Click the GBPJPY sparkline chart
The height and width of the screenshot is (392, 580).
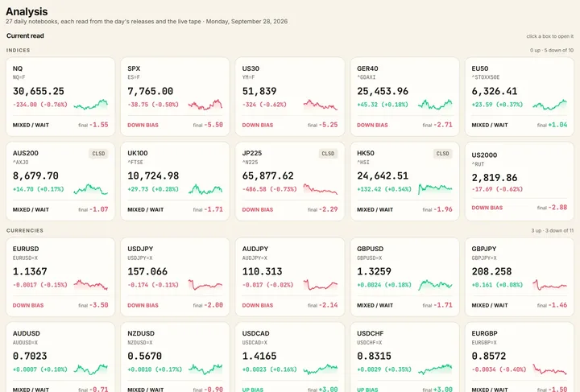549,285
